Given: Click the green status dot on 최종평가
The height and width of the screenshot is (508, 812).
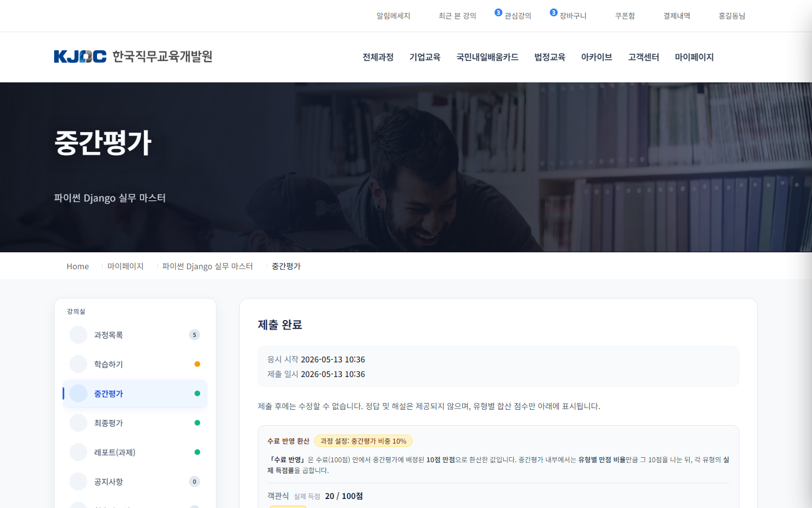Looking at the screenshot, I should click(197, 423).
